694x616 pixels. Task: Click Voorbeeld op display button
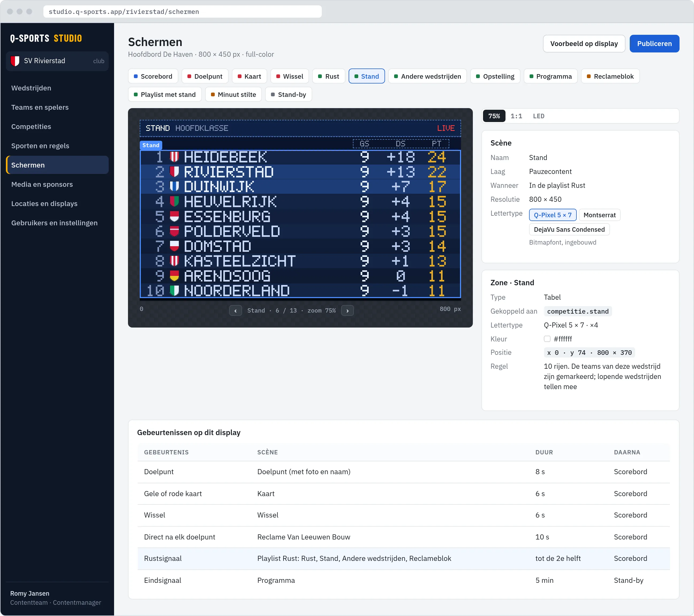pos(584,44)
